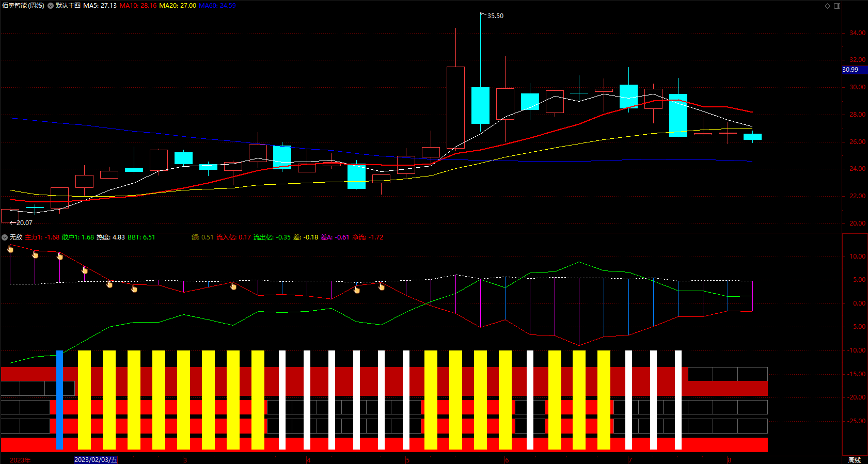Open the dropdown arrow beside 默认主图
This screenshot has width=868, height=464.
[x=51, y=6]
